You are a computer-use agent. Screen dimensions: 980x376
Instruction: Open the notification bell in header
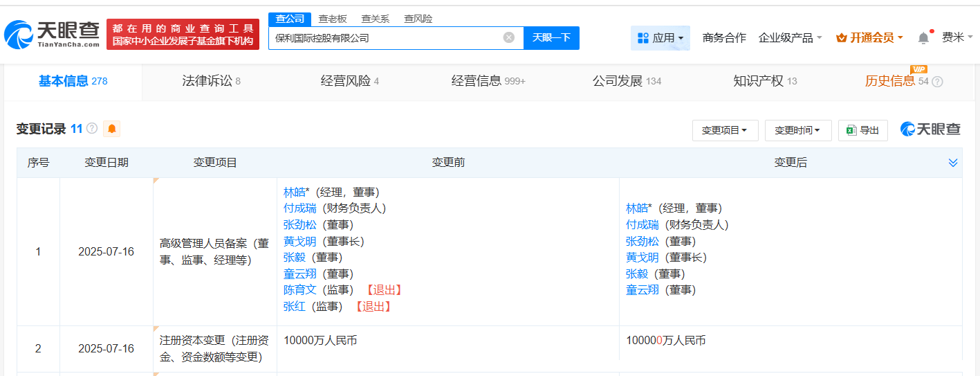click(923, 38)
